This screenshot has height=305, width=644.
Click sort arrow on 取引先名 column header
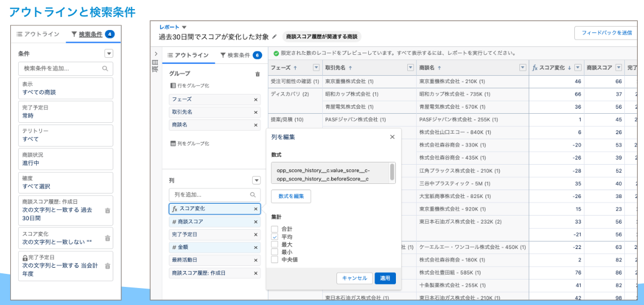click(350, 68)
